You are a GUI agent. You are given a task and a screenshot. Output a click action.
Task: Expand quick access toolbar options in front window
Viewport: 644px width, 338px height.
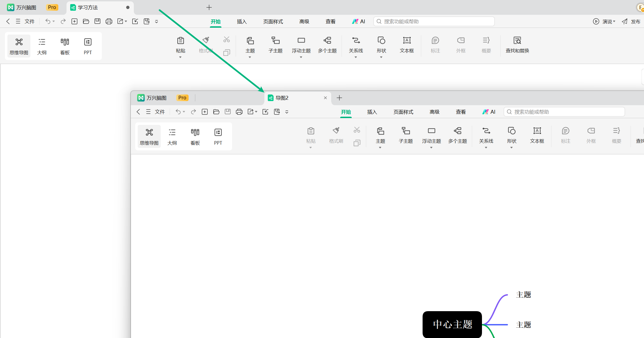(x=287, y=112)
